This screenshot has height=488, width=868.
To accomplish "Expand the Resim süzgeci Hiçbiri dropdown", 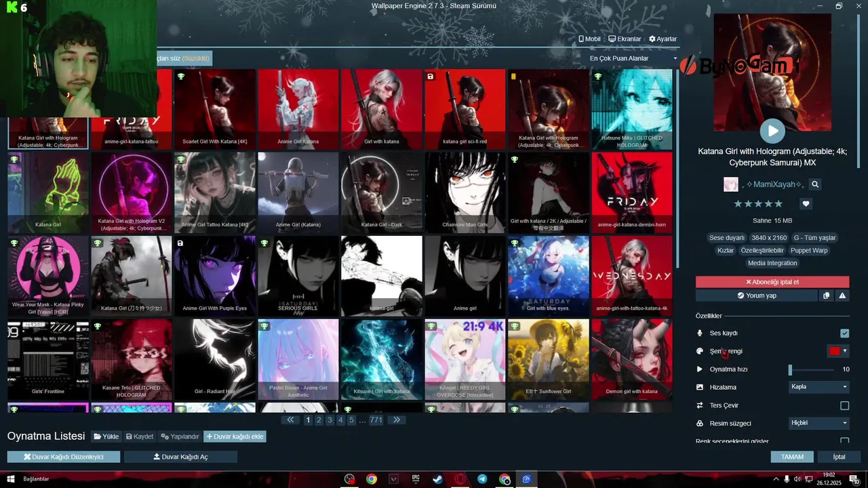I will 819,423.
